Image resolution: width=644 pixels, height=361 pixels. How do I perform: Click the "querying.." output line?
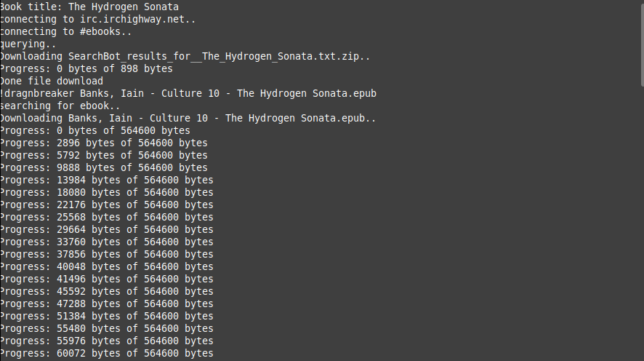[x=28, y=44]
